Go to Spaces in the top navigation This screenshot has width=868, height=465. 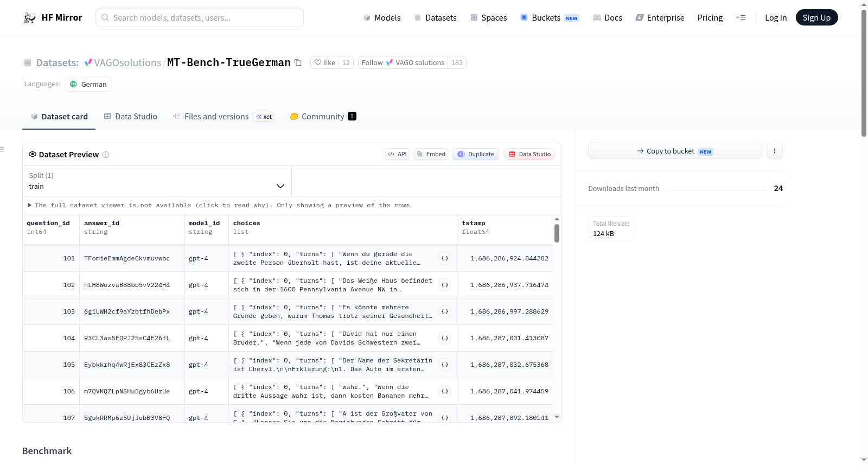(x=488, y=17)
